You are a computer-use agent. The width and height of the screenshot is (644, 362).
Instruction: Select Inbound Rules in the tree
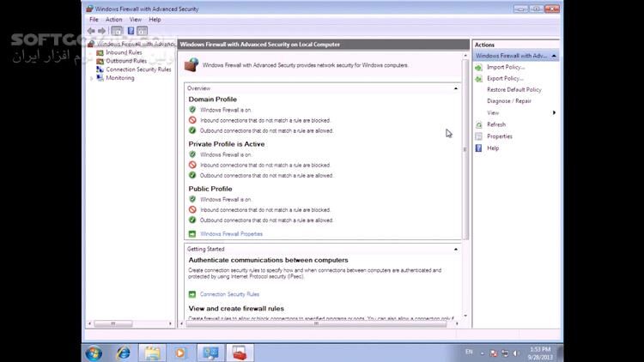coord(124,52)
